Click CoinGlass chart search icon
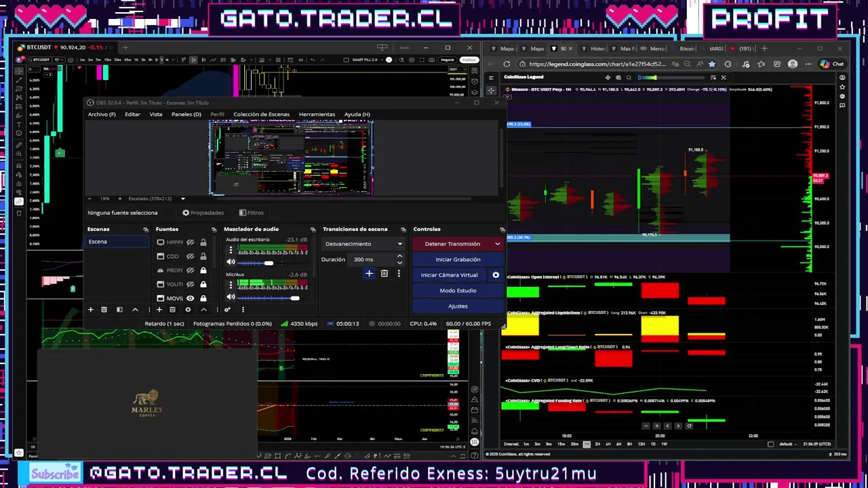 629,77
